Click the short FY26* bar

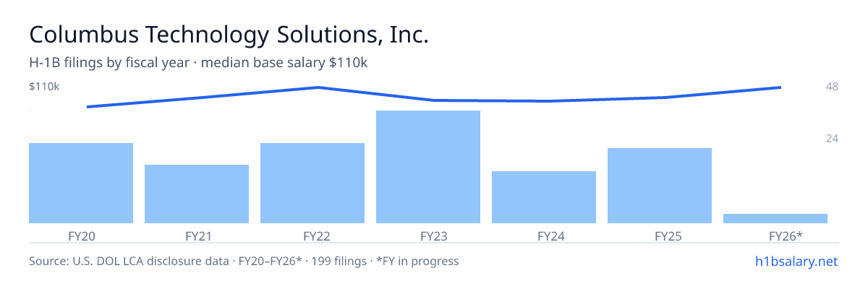click(x=775, y=218)
